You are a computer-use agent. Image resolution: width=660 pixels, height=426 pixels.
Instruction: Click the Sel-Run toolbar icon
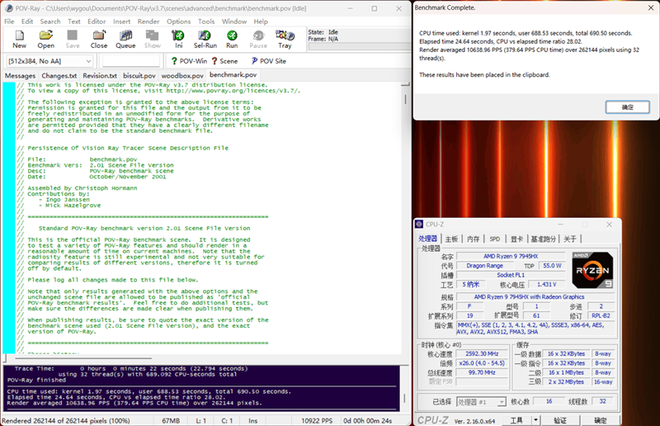point(205,38)
